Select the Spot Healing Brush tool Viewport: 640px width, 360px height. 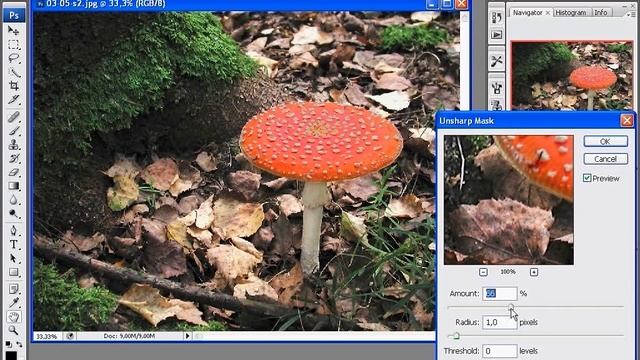click(13, 117)
